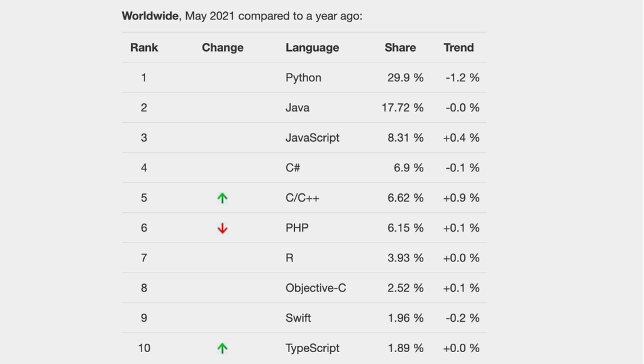Click the red down arrow beside PHP

(223, 228)
